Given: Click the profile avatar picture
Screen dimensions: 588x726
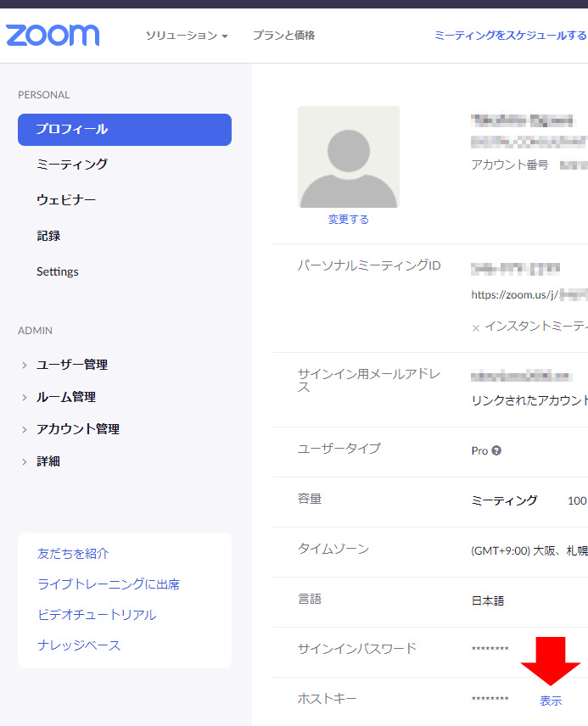Looking at the screenshot, I should click(x=348, y=157).
